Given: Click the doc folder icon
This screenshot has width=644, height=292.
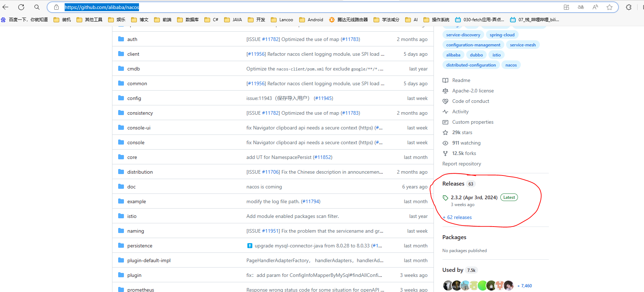Looking at the screenshot, I should 121,186.
